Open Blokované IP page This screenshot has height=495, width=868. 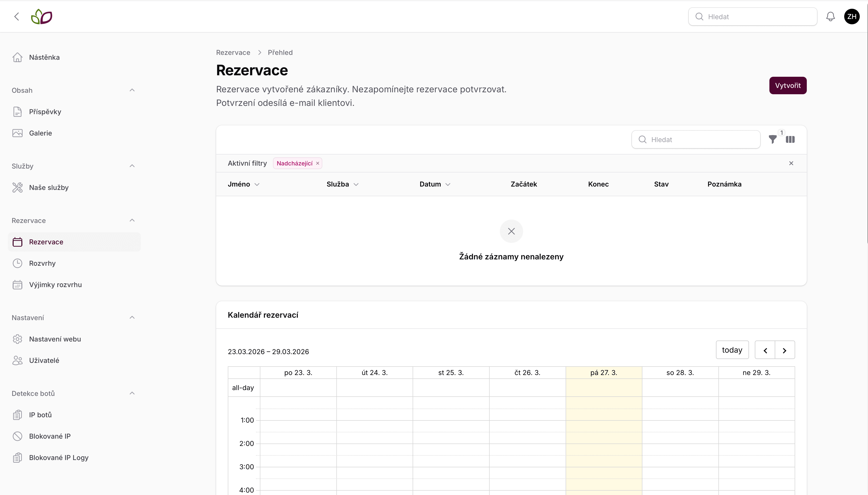click(x=50, y=436)
